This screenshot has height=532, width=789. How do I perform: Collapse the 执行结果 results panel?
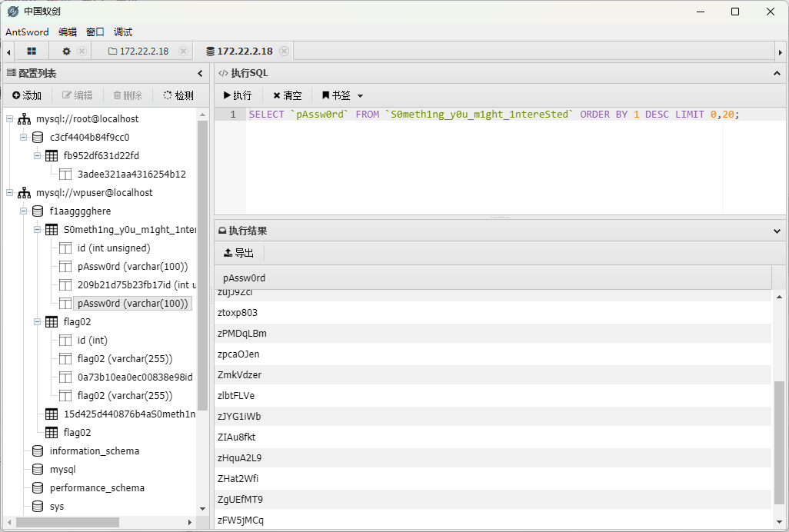tap(777, 231)
